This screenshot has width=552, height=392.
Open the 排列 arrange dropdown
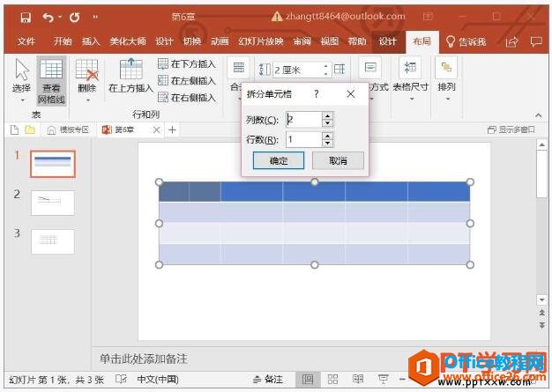(446, 79)
